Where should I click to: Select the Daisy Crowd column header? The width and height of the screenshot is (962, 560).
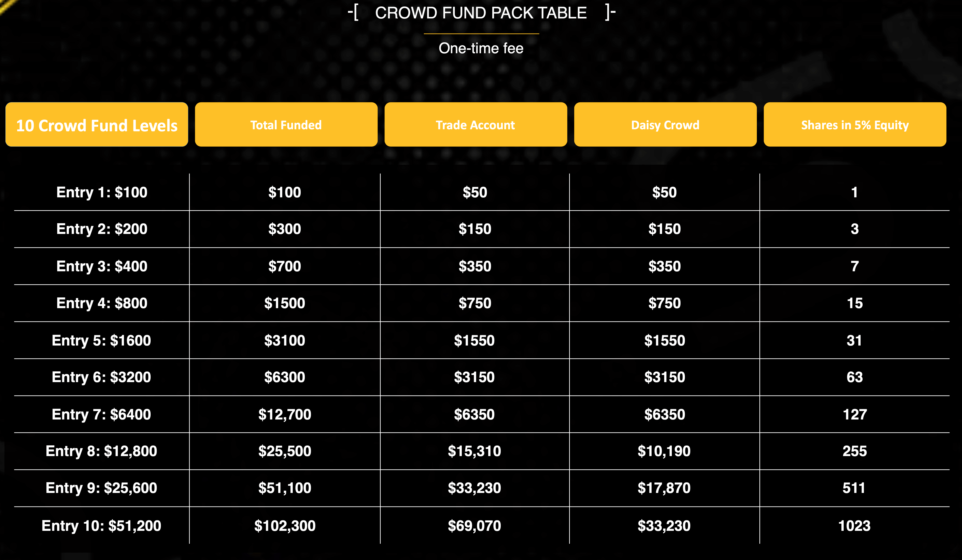coord(665,125)
